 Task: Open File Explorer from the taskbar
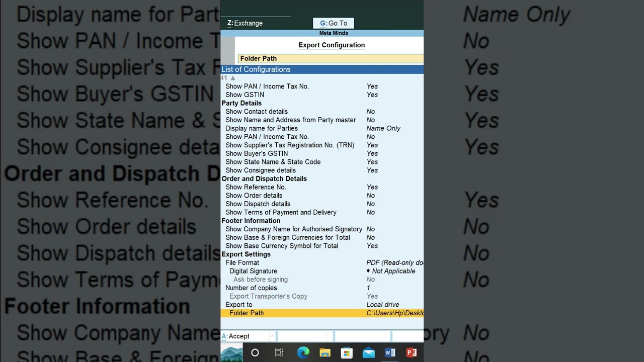pyautogui.click(x=325, y=353)
